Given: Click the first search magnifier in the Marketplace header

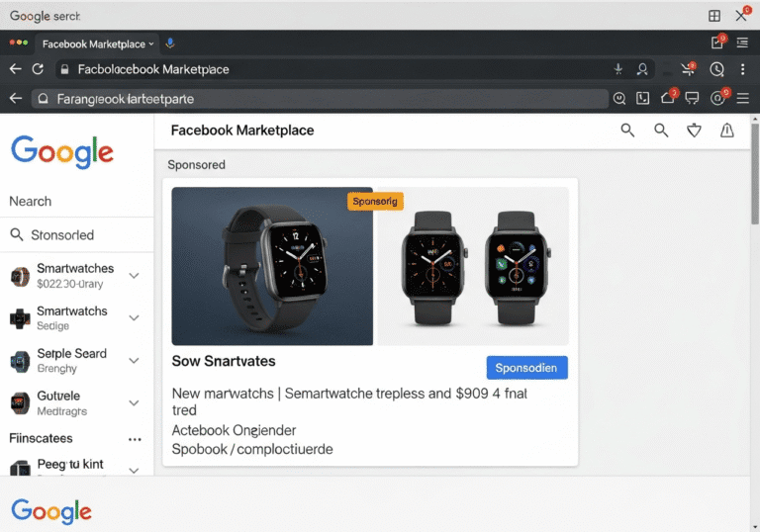Looking at the screenshot, I should click(x=627, y=130).
